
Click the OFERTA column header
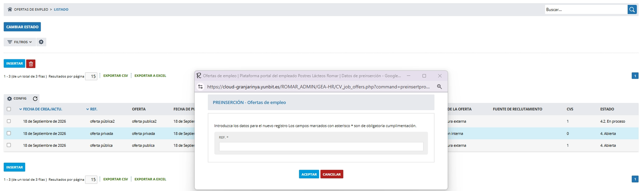point(139,109)
